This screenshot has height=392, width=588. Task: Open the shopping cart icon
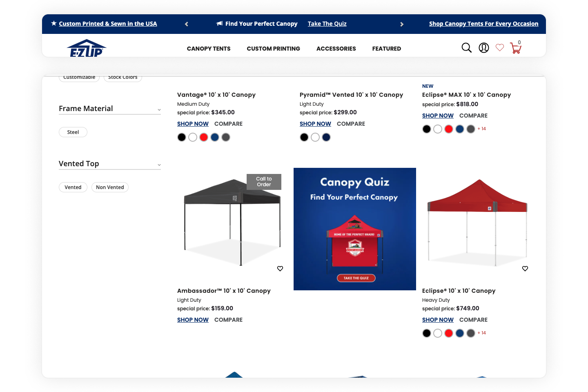point(516,48)
